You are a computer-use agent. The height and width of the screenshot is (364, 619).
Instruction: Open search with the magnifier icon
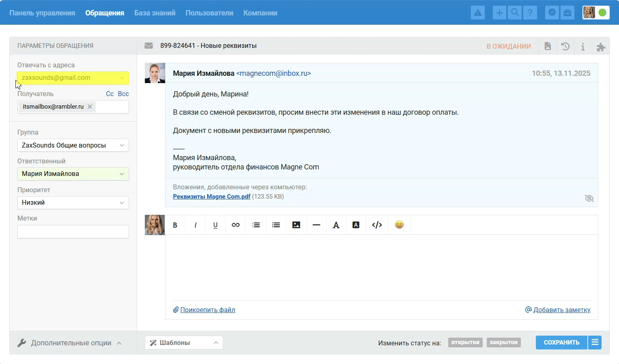pyautogui.click(x=515, y=13)
